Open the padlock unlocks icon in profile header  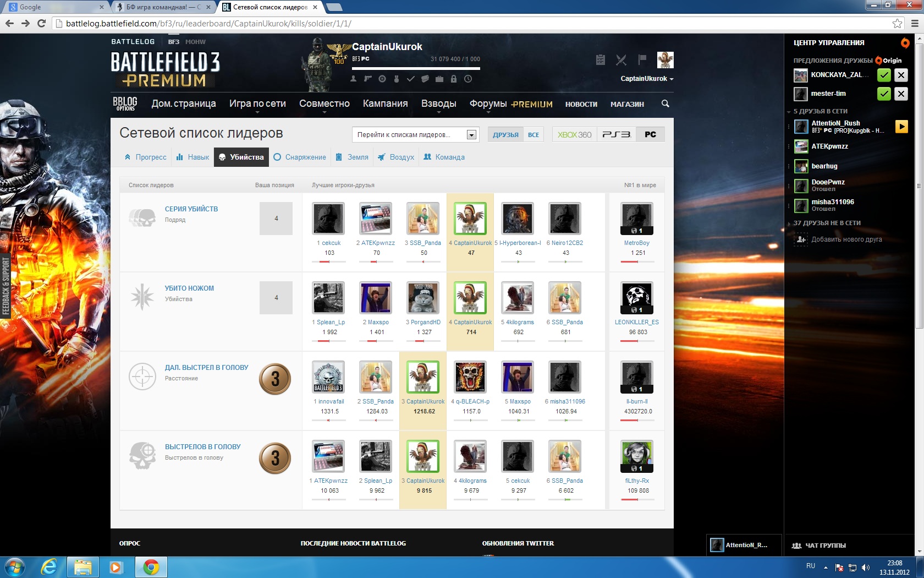(454, 79)
